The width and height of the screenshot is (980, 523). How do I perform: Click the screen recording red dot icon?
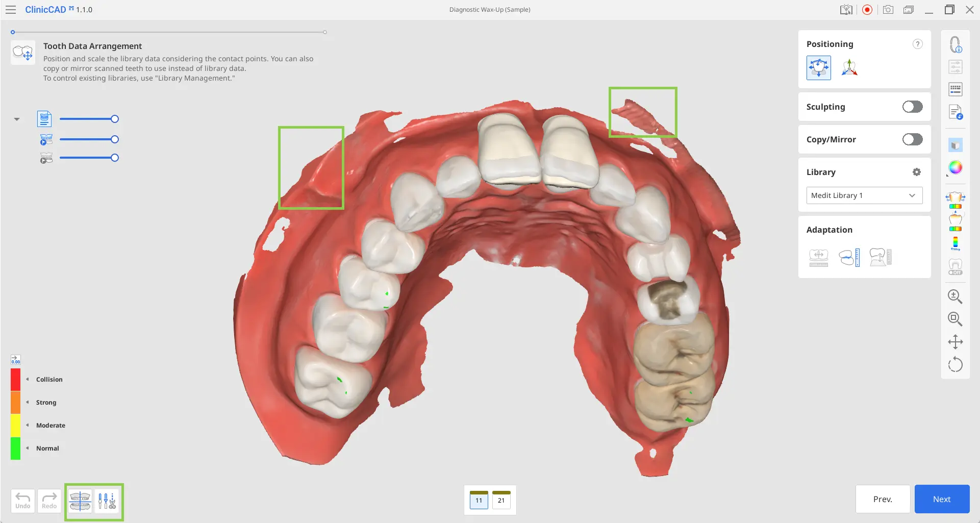click(x=867, y=10)
